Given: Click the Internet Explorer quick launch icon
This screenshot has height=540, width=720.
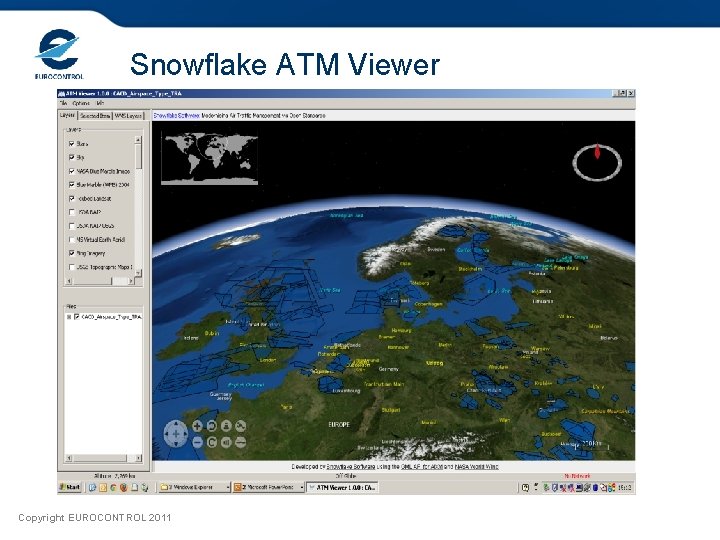Looking at the screenshot, I should (x=92, y=488).
